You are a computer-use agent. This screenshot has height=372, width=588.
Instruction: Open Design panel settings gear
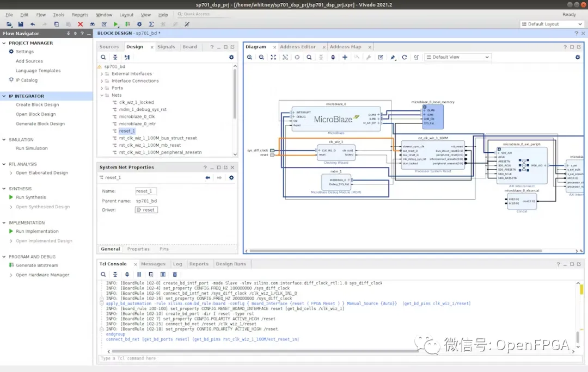[x=231, y=57]
